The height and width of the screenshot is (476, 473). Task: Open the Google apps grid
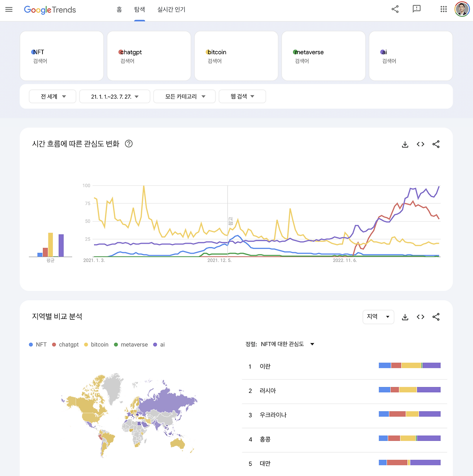(443, 9)
